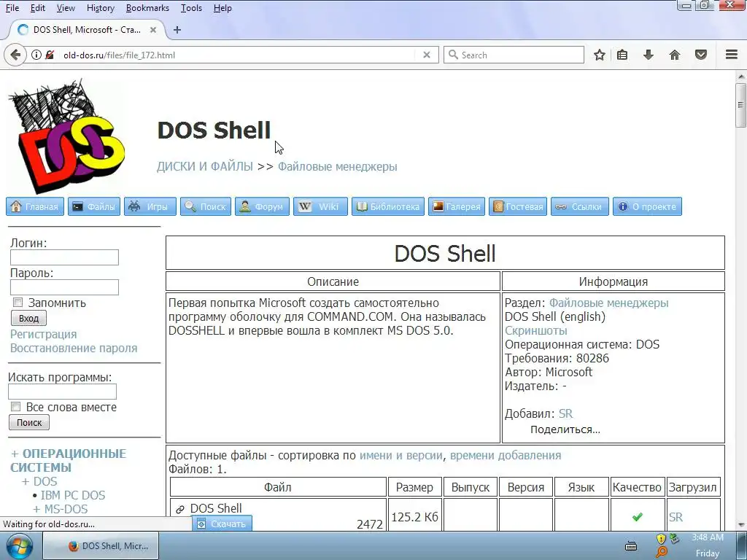Viewport: 747px width, 560px height.
Task: Focus the Логин input field
Action: (x=64, y=257)
